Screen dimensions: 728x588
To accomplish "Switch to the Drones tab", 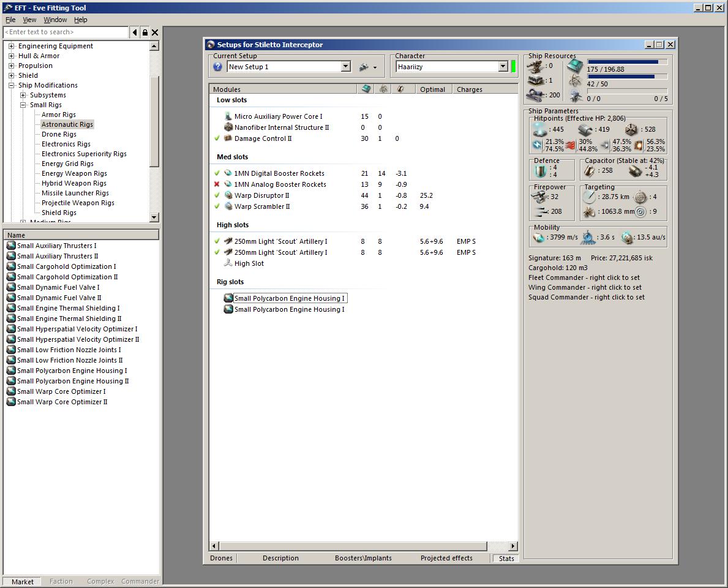I will click(221, 558).
